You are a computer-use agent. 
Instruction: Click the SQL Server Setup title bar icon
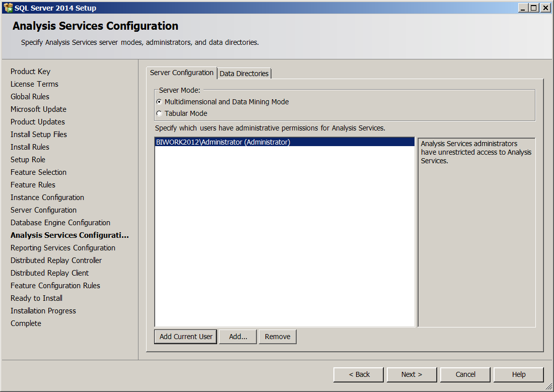(x=8, y=8)
